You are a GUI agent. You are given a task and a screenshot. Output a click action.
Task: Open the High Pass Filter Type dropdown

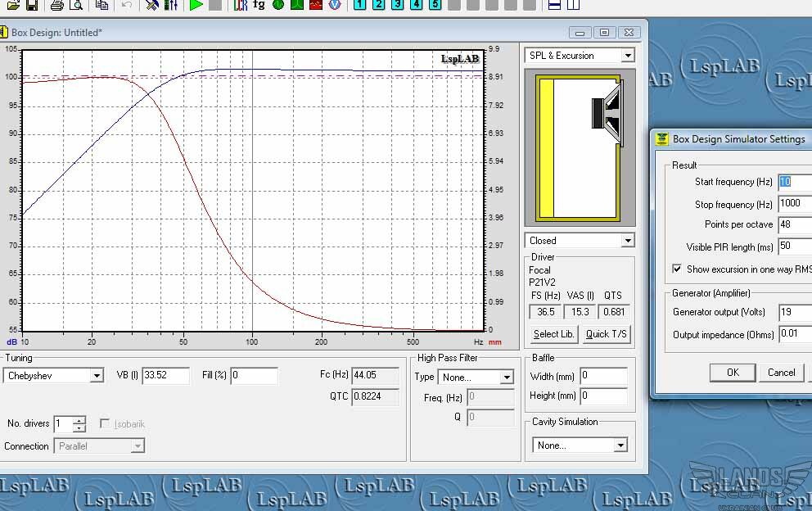pyautogui.click(x=476, y=378)
